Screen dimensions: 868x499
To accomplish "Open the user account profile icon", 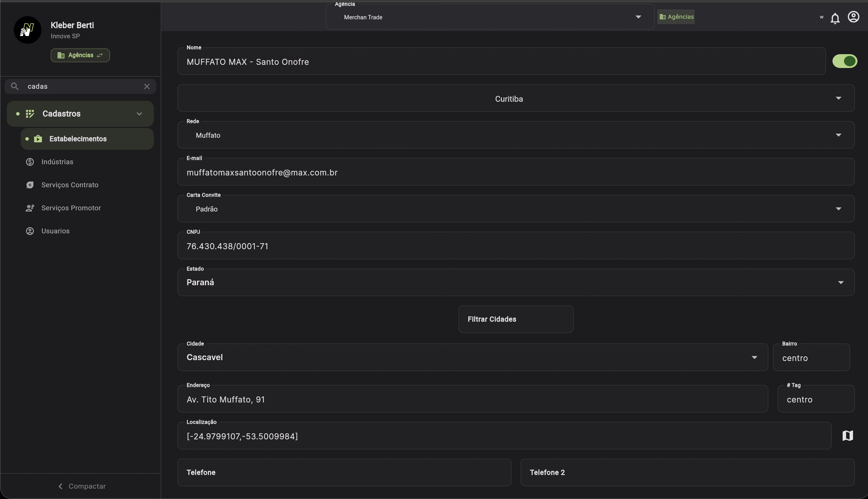I will pyautogui.click(x=853, y=17).
